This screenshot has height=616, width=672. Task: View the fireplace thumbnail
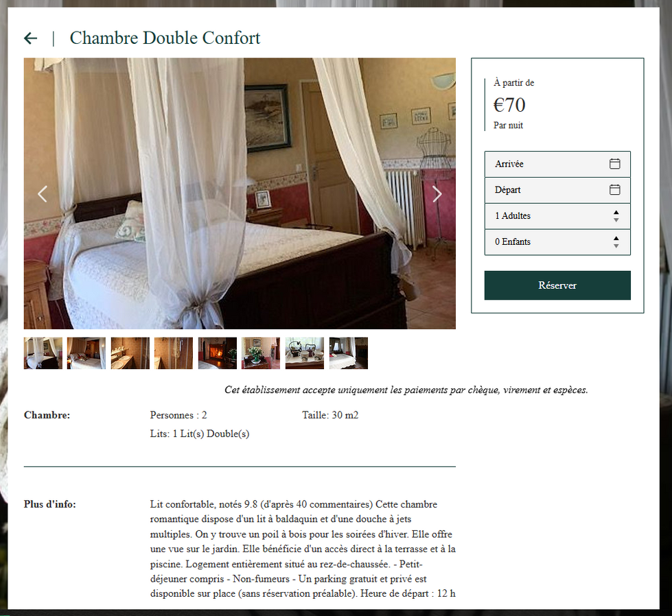tap(218, 353)
